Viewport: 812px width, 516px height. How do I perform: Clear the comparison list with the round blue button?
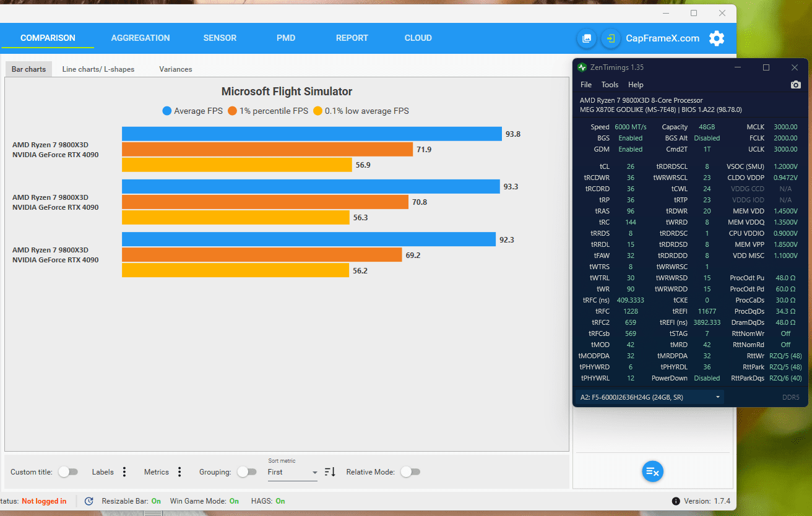click(653, 472)
